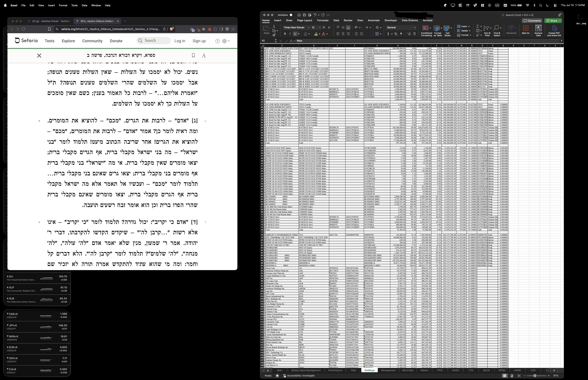Open the Texts link on Sefaria

coord(49,41)
